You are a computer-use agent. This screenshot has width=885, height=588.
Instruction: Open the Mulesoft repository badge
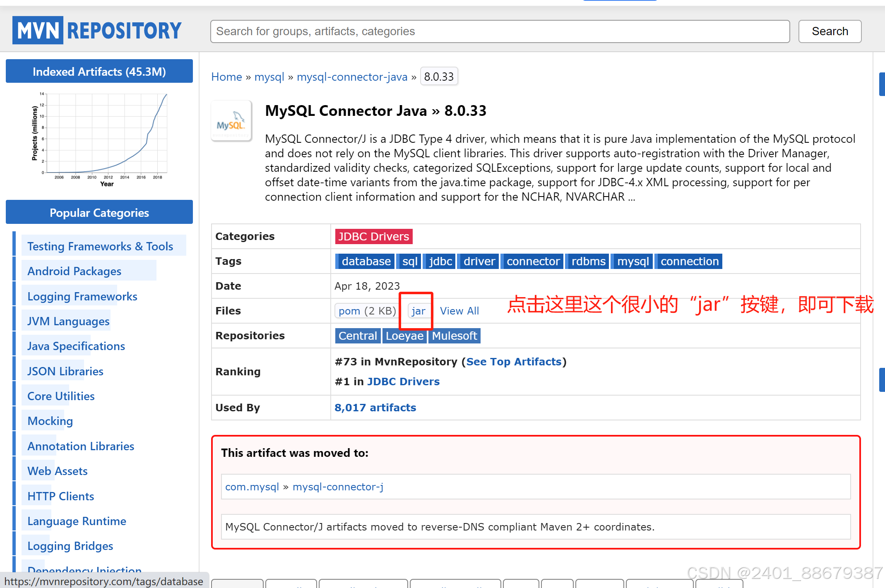coord(454,336)
